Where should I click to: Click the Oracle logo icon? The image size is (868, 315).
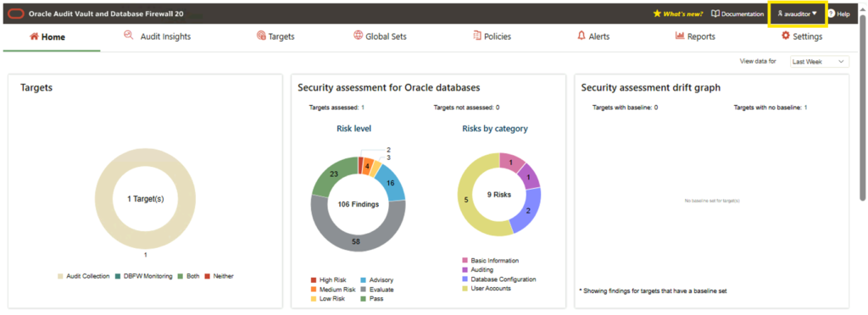[17, 14]
